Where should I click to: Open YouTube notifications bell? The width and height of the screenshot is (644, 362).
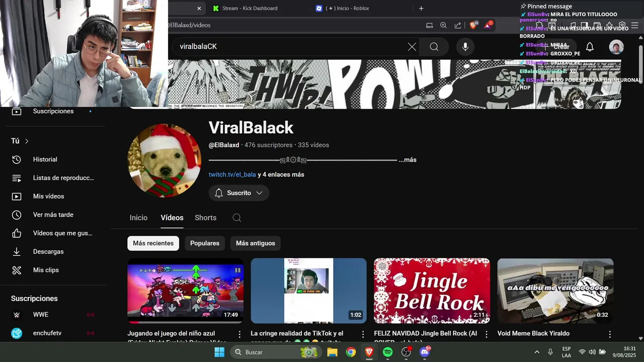click(590, 47)
